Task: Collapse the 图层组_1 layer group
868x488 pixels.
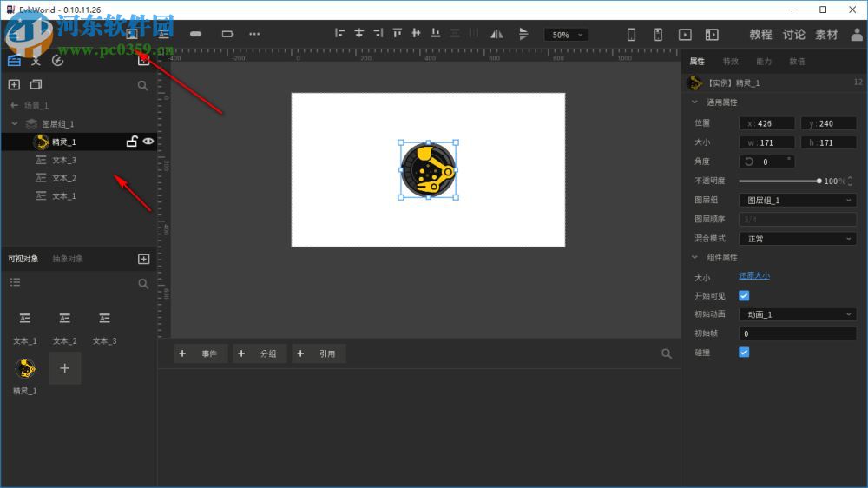Action: pos(15,123)
